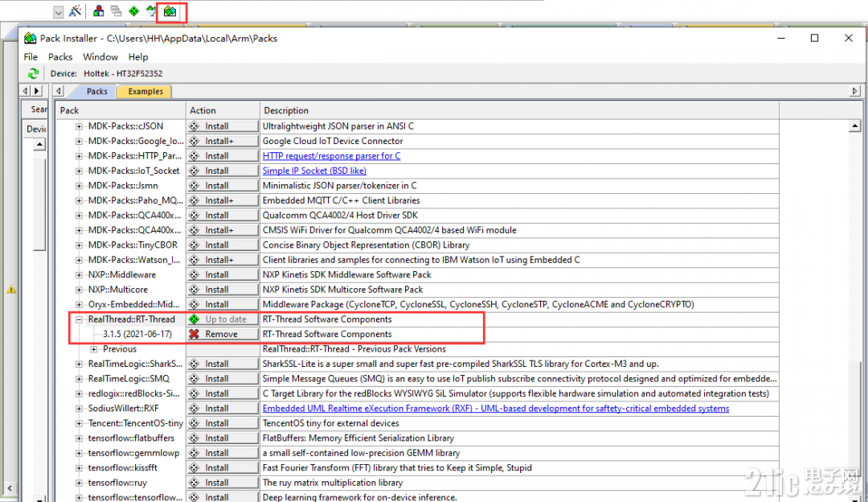Screen dimensions: 868x502
Task: Expand the MDK-Packs::Jsmn tree node
Action: (79, 186)
